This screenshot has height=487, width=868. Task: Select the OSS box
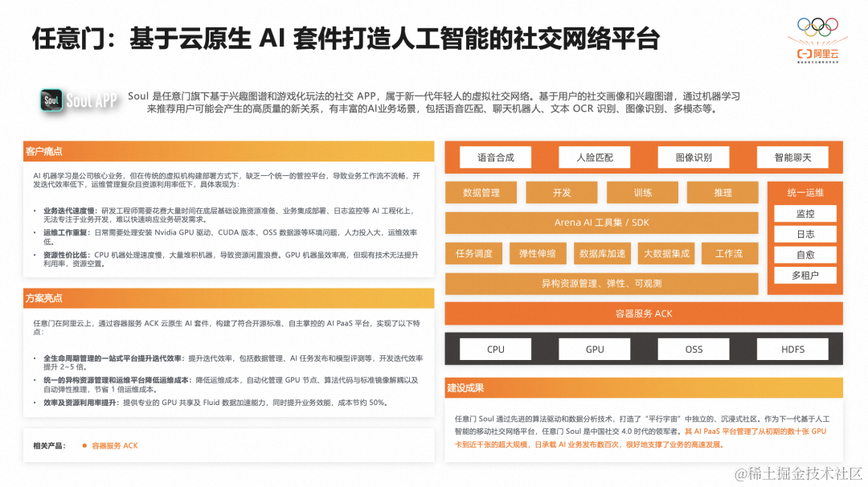(x=694, y=350)
